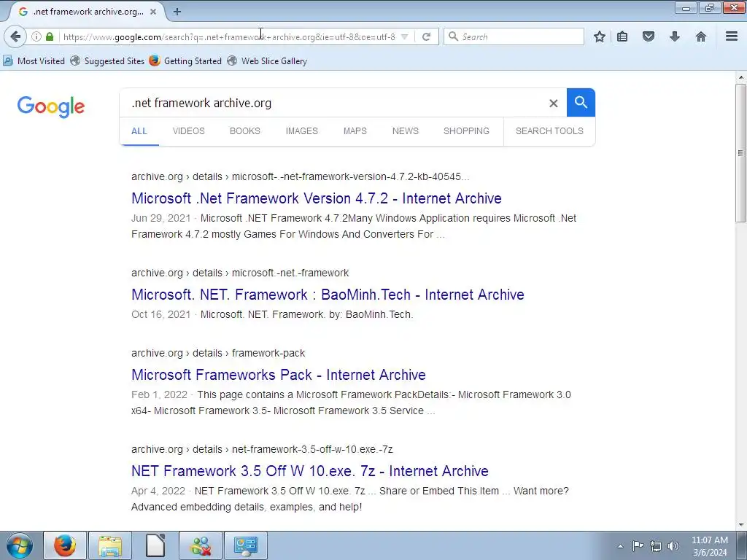The width and height of the screenshot is (747, 560).
Task: Open the volume speaker tray icon
Action: click(x=673, y=546)
